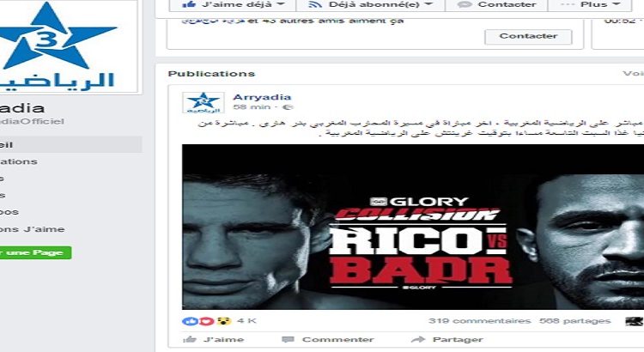Viewport: 644px width, 352px height.
Task: Click the thumbs-up icon on J'aime déjà
Action: 189,4
